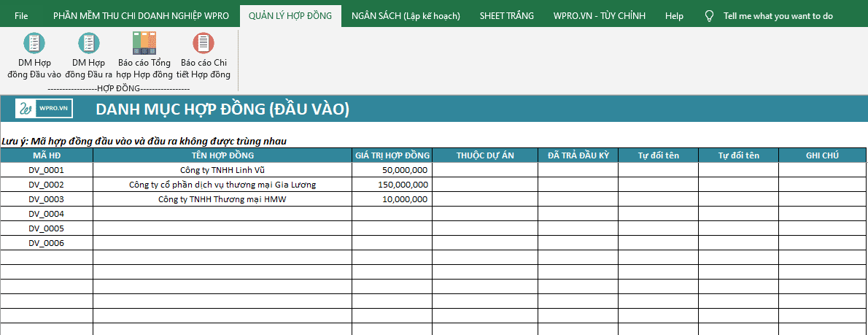
Task: Select cell DV_0004
Action: [x=47, y=214]
